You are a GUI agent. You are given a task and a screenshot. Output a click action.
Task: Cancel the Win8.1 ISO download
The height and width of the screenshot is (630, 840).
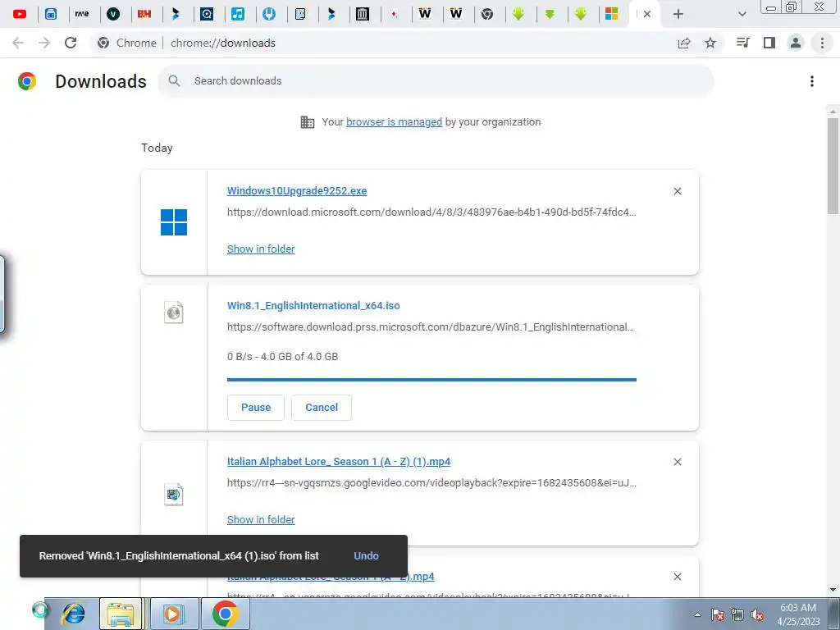322,408
